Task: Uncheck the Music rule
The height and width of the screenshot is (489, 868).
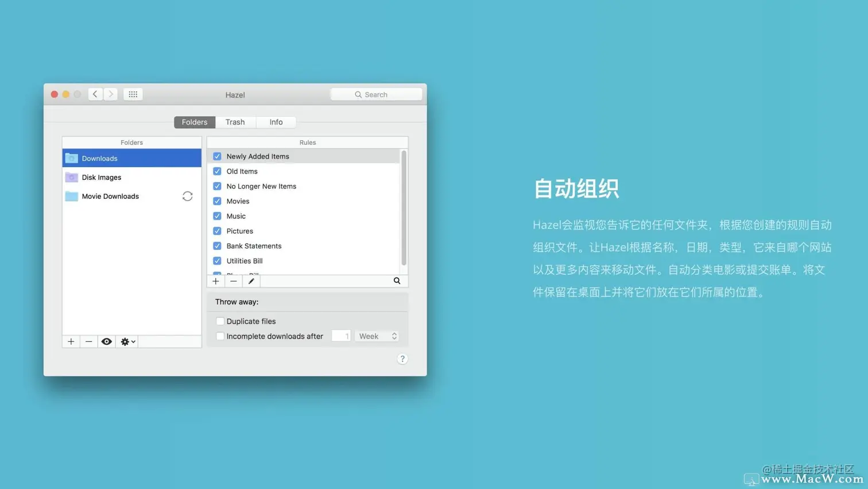Action: [x=217, y=216]
